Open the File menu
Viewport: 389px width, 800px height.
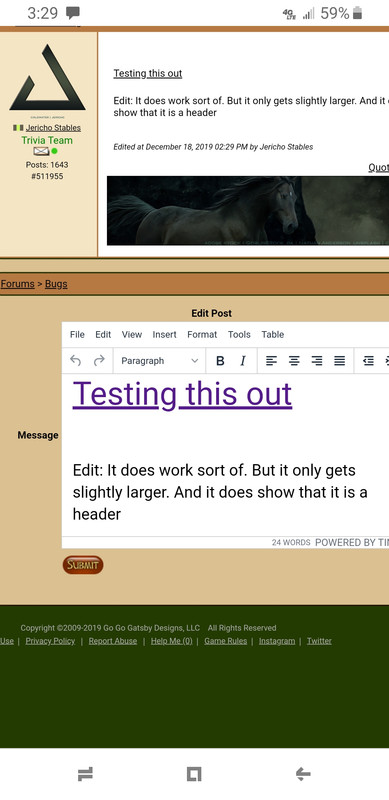[77, 335]
